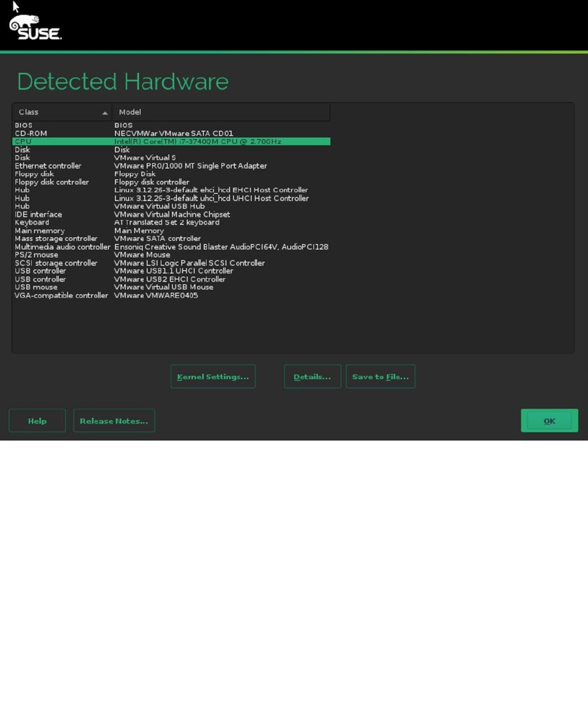Image resolution: width=588 pixels, height=716 pixels.
Task: Click the Details button
Action: point(312,377)
